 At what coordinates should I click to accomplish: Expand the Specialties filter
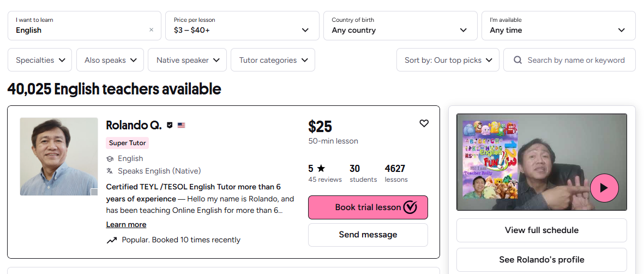[40, 60]
